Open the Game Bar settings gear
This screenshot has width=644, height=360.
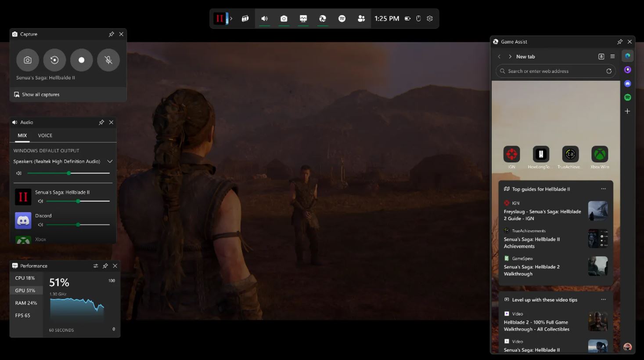(x=430, y=18)
